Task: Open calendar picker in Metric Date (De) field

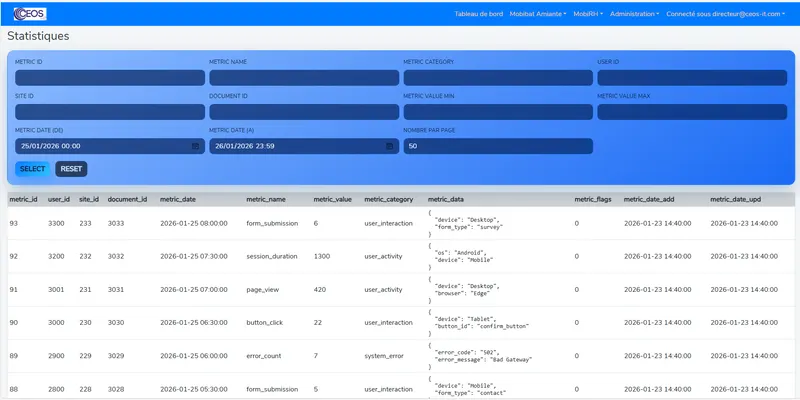Action: pyautogui.click(x=195, y=146)
